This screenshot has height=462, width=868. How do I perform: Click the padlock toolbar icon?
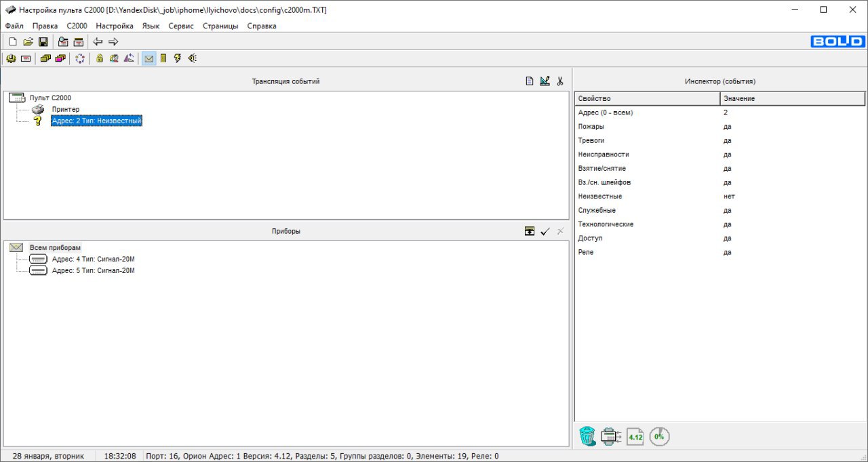point(100,58)
